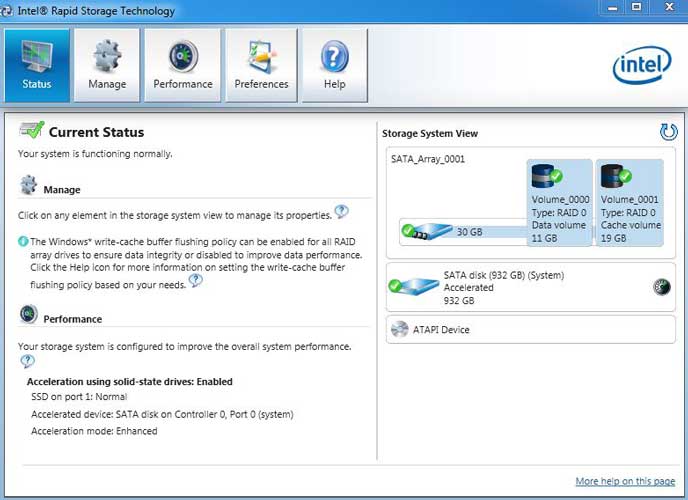Open help bubble next to storage system view text
688x500 pixels.
[x=341, y=211]
